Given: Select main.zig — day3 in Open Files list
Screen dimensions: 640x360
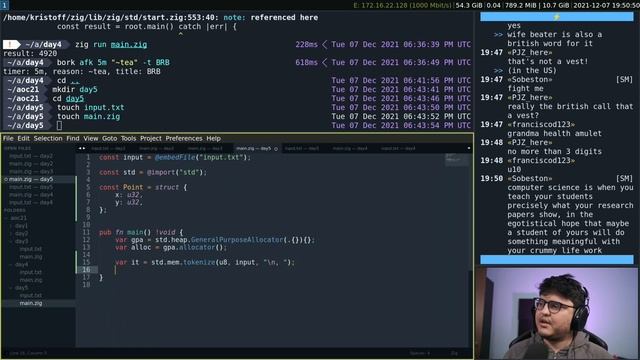Looking at the screenshot, I should 31,171.
